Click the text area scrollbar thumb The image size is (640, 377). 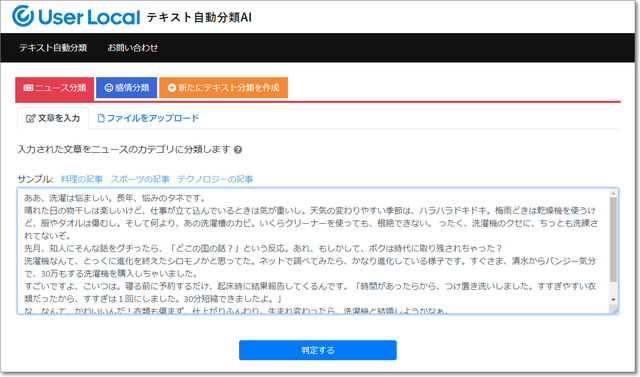(613, 240)
